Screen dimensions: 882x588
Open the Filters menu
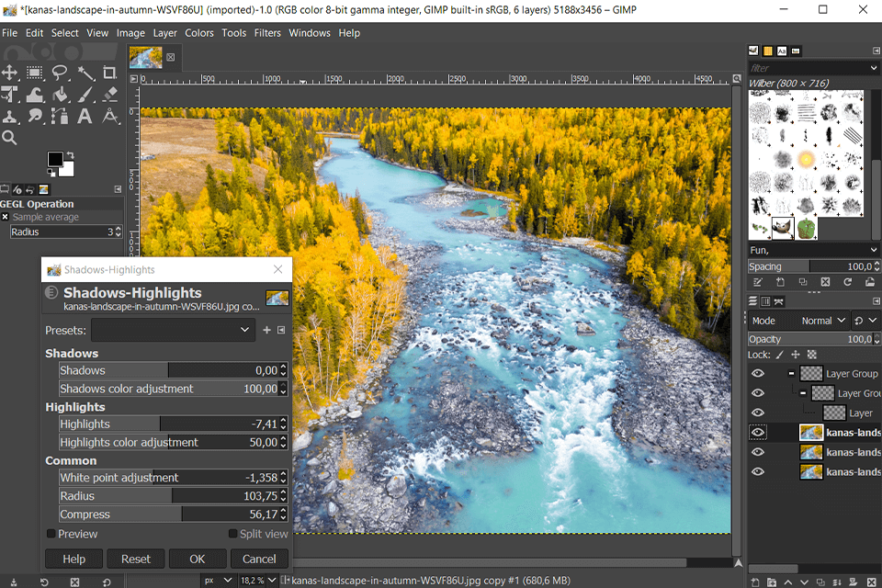tap(267, 33)
